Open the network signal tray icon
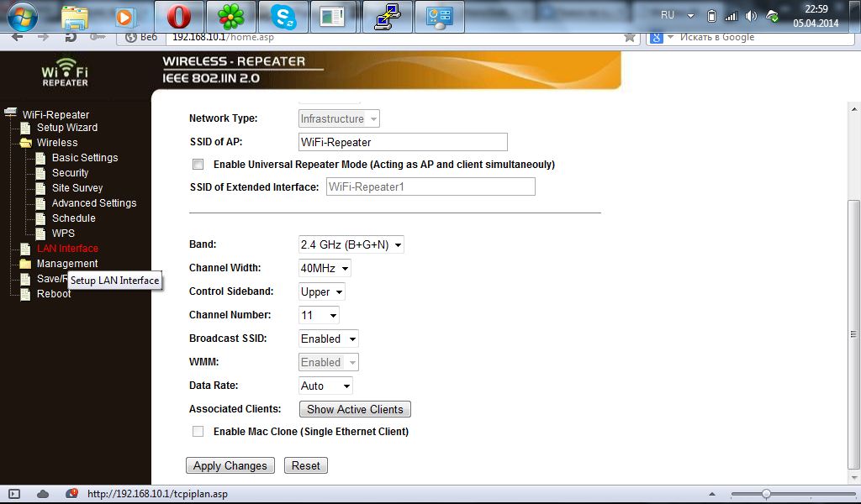Viewport: 861px width, 504px height. pos(731,16)
